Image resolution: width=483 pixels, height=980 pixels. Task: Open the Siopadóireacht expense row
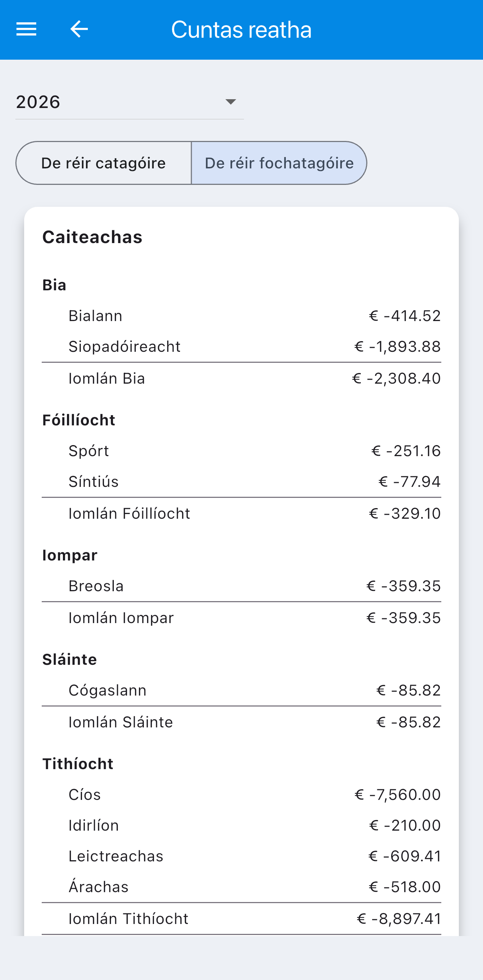[241, 347]
